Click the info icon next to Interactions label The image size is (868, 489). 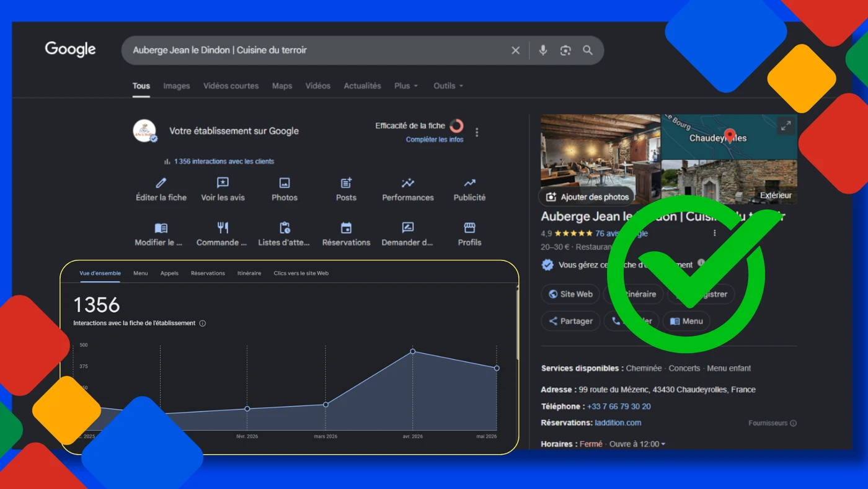pyautogui.click(x=202, y=323)
